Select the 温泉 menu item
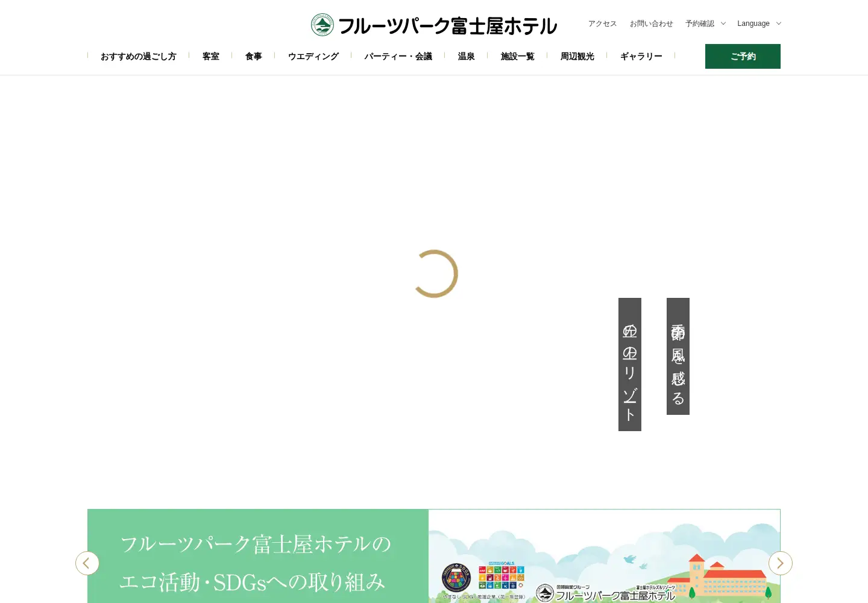868x603 pixels. [x=467, y=56]
